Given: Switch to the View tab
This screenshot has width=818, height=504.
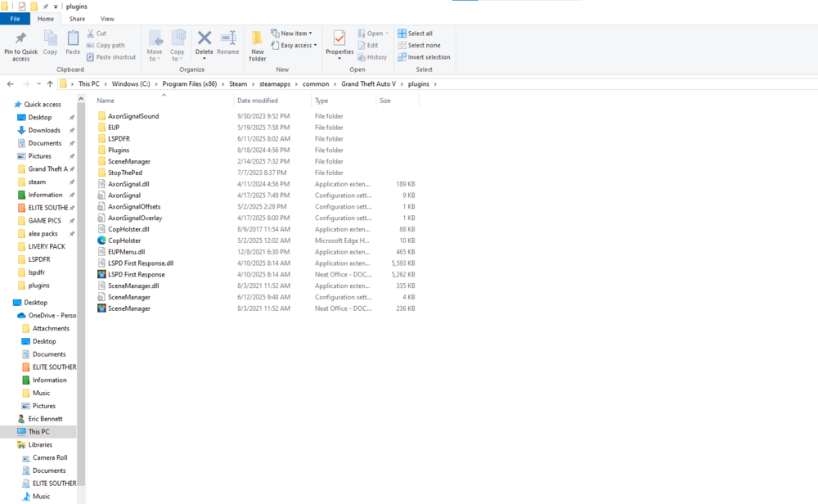Looking at the screenshot, I should [107, 19].
